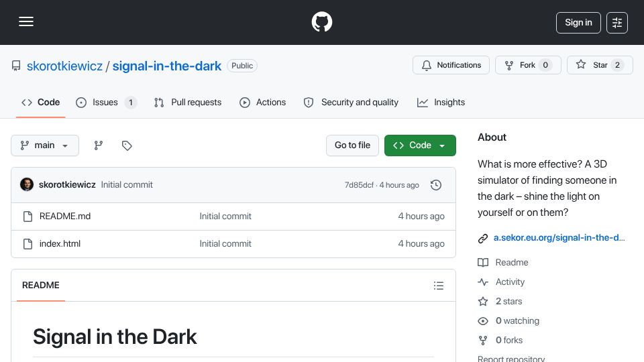Open commit hash 7d85dcf

click(359, 185)
